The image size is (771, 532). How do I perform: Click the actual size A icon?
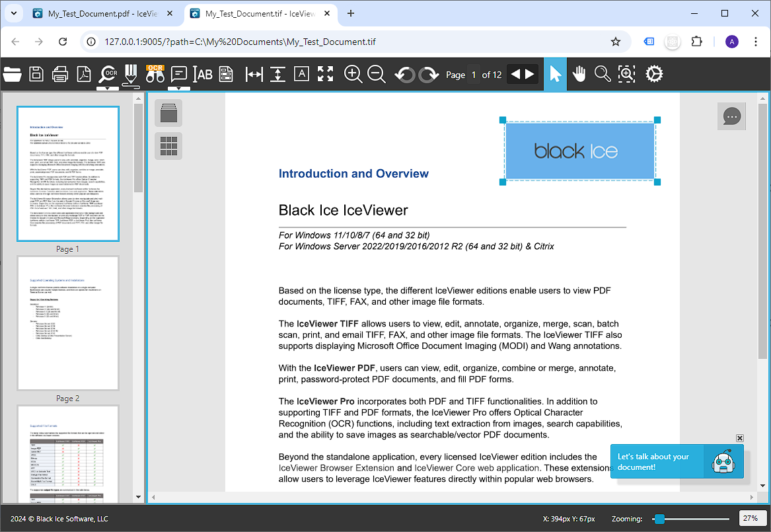click(301, 74)
